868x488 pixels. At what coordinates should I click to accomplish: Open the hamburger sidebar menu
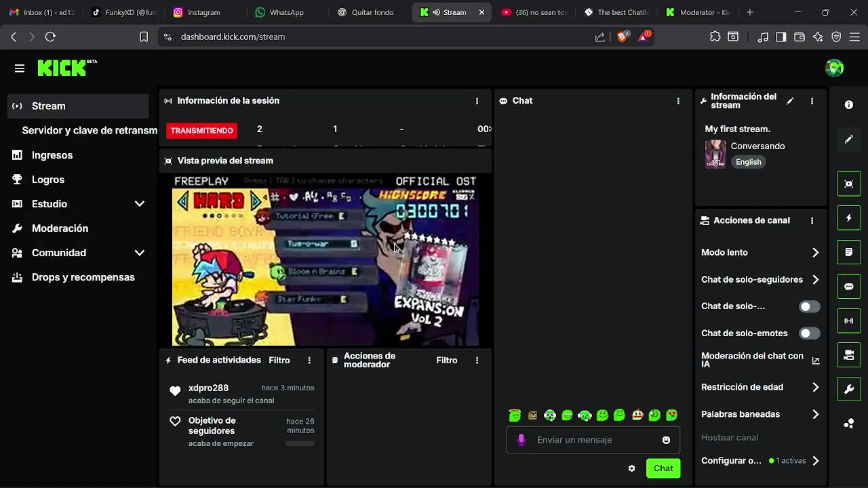(20, 68)
